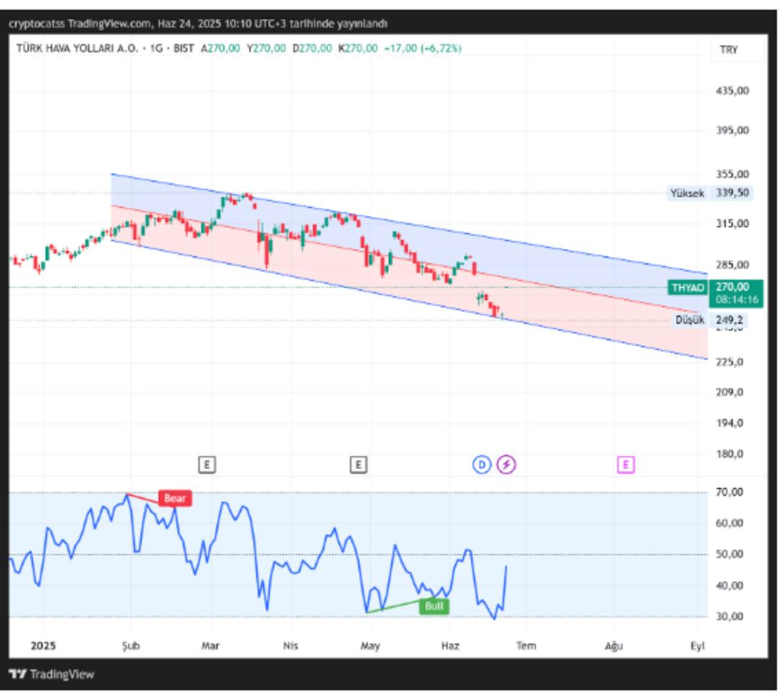Image resolution: width=779 pixels, height=700 pixels.
Task: Click the 08:14:16 countdown timer
Action: (x=736, y=299)
